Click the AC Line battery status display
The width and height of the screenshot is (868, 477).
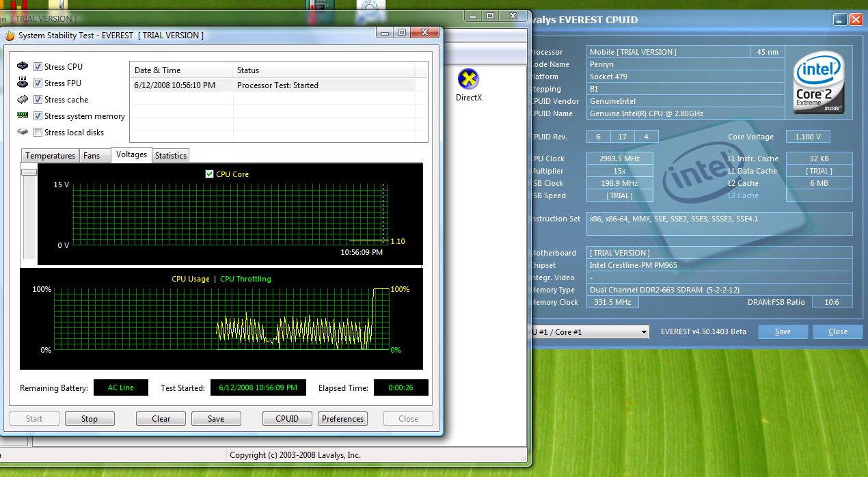(x=121, y=387)
